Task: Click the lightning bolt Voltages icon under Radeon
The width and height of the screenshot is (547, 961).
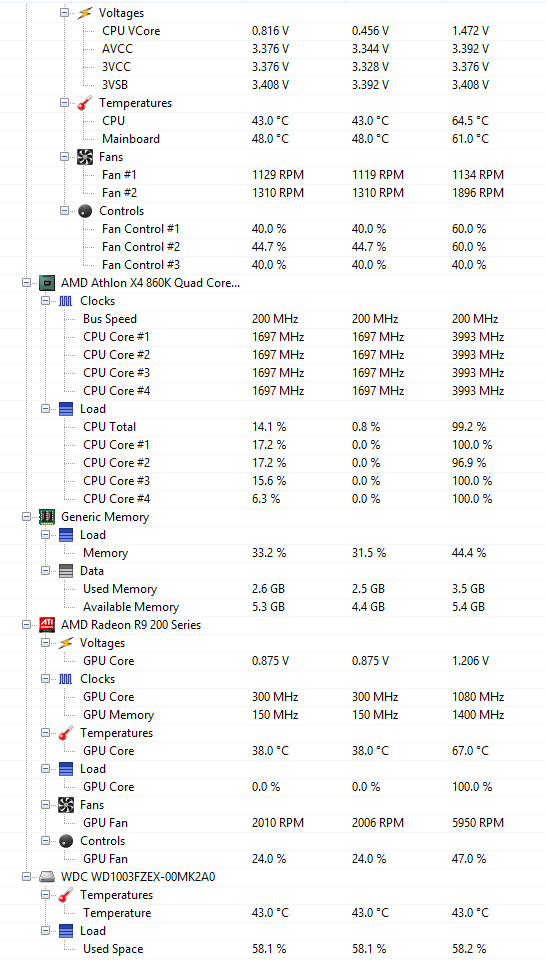Action: coord(66,643)
